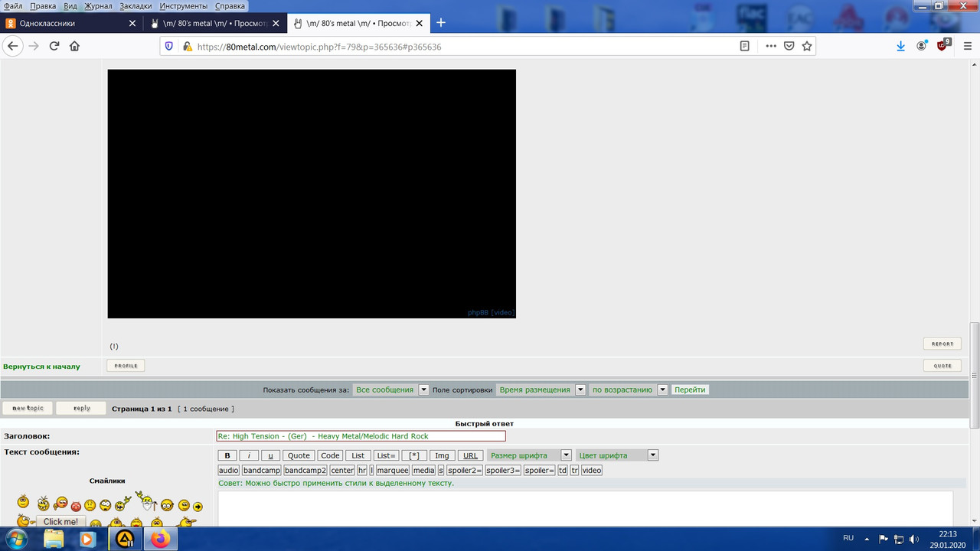Show tracking protection shield info

click(x=169, y=46)
